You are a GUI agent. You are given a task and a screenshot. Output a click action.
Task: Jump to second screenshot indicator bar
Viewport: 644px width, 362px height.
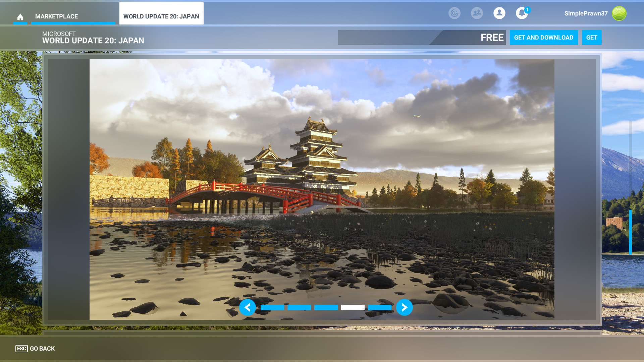pos(299,307)
